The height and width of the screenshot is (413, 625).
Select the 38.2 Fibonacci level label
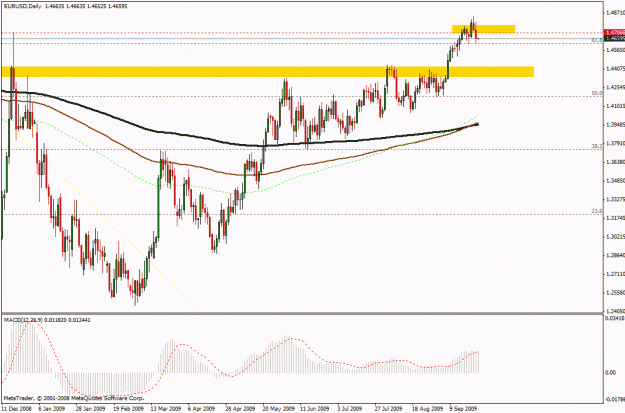(596, 147)
